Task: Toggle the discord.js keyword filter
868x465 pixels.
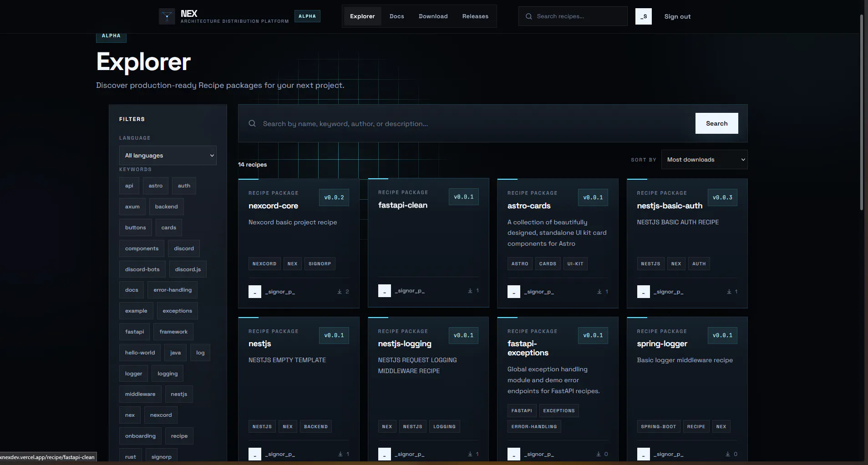Action: (x=188, y=269)
